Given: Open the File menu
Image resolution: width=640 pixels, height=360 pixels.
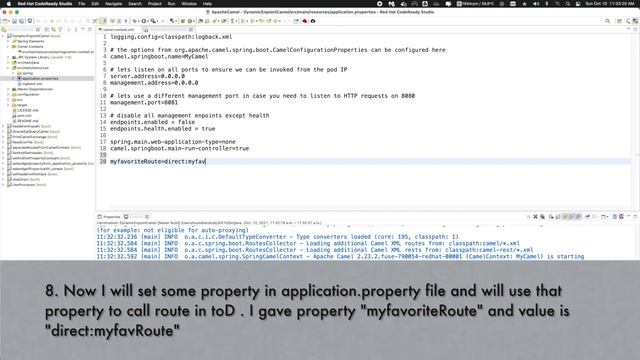Looking at the screenshot, I should [x=82, y=4].
